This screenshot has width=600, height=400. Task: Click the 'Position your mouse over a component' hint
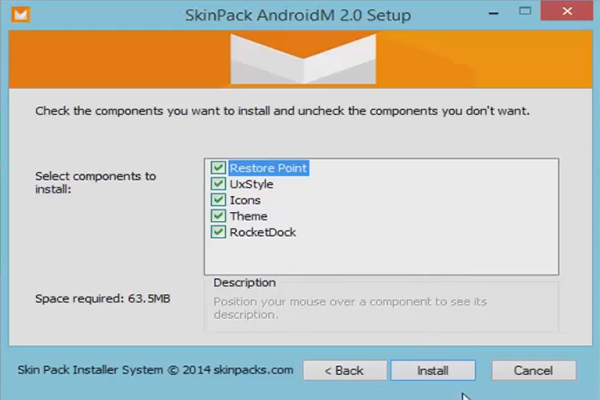(350, 308)
